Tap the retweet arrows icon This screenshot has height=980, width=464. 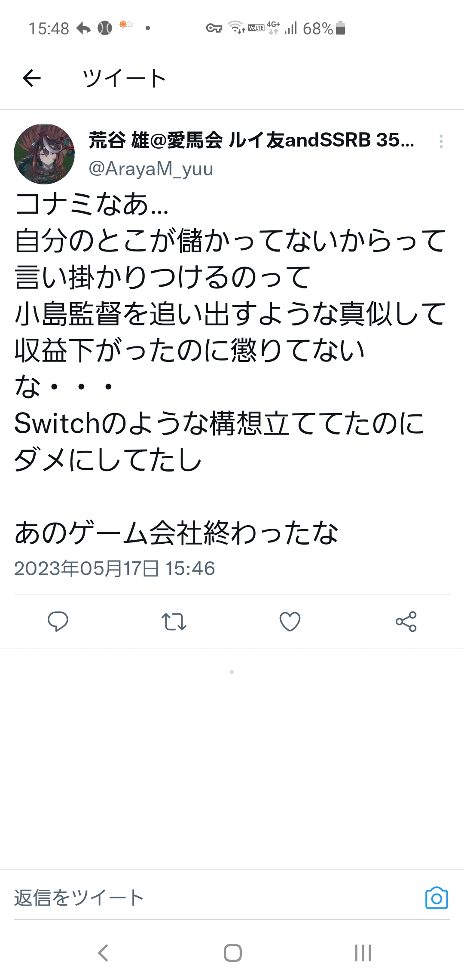coord(174,622)
